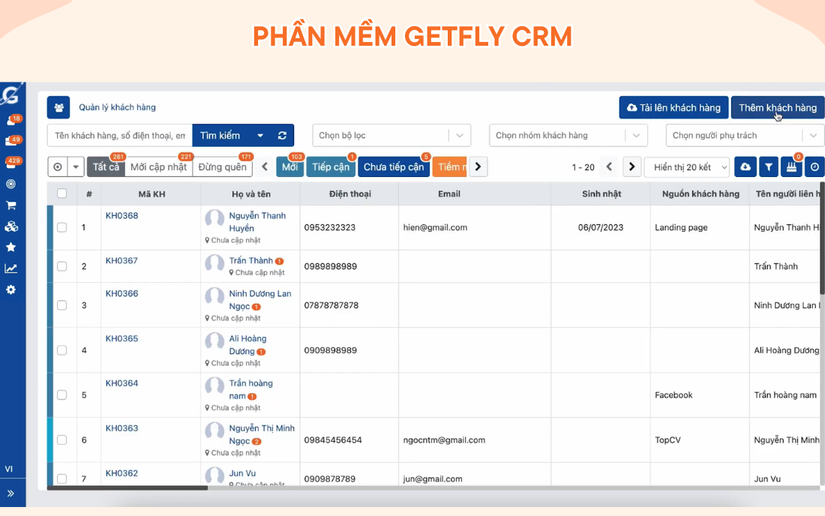Click the horizontal table scrollbar

(127, 488)
